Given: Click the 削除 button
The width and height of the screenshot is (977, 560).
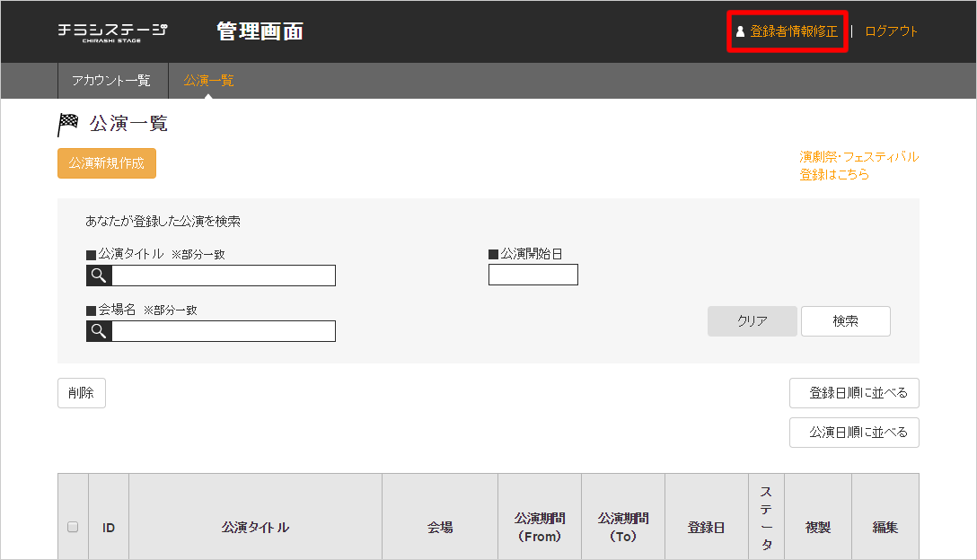Looking at the screenshot, I should [82, 393].
